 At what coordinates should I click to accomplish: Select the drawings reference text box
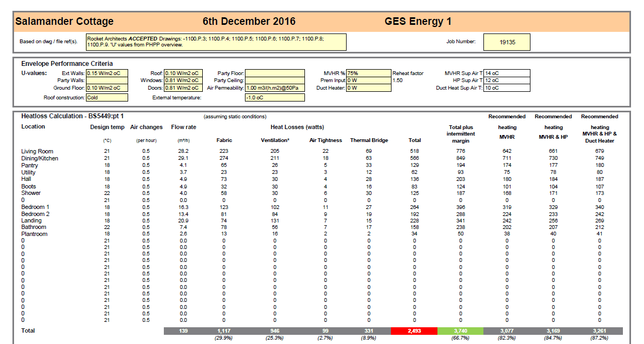coord(216,42)
